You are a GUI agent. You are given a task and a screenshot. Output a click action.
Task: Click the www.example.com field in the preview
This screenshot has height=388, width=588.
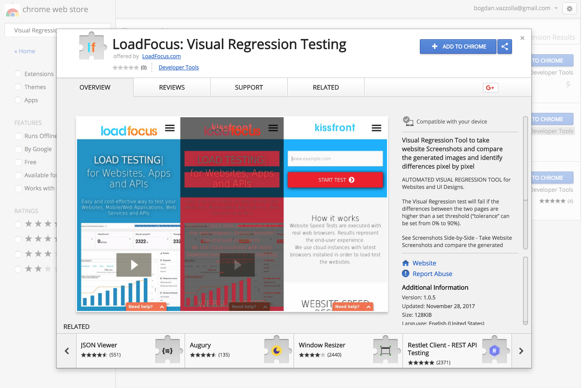[x=335, y=159]
